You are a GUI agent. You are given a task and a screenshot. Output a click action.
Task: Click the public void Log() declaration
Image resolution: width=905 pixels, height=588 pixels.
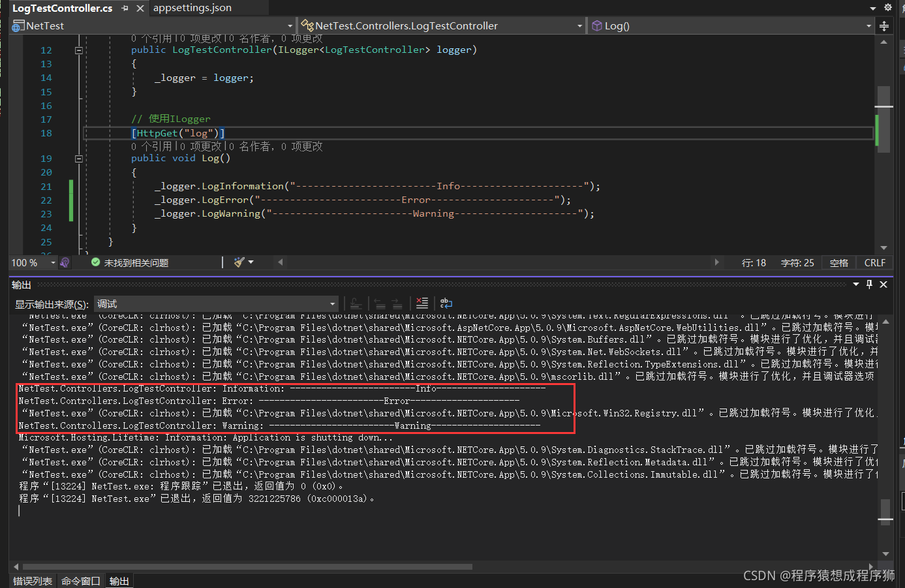[181, 158]
